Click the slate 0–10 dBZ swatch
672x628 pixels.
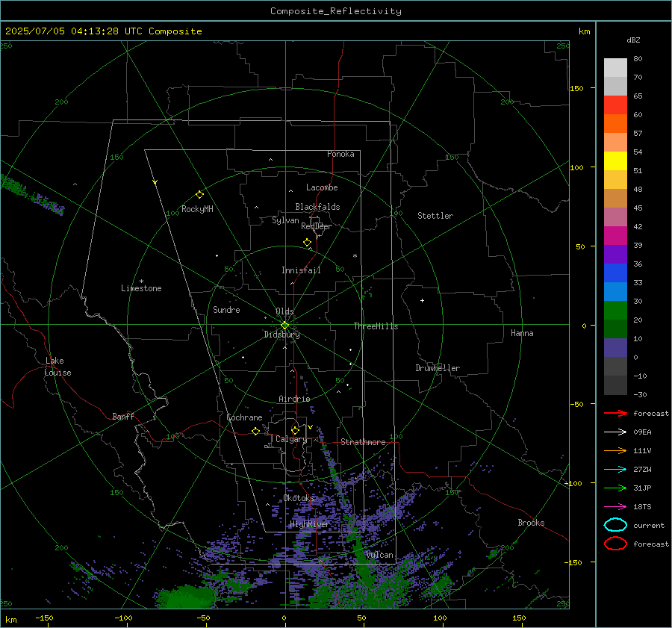(615, 348)
